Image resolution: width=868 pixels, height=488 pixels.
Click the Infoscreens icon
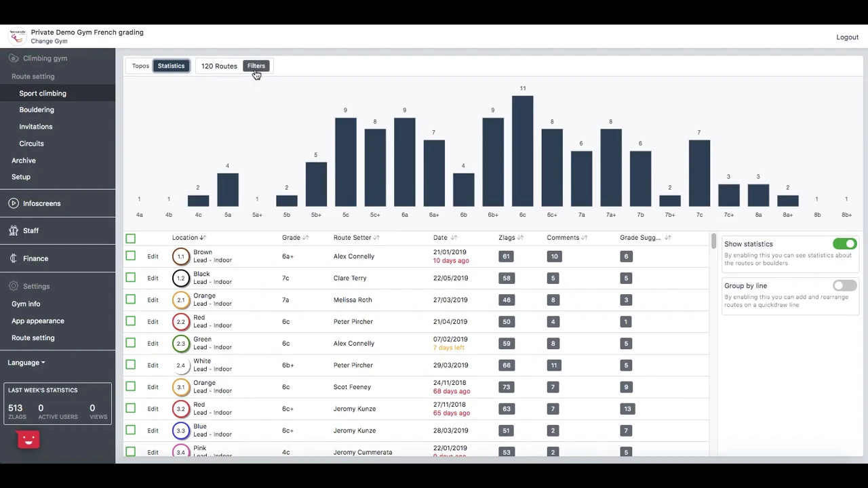(x=14, y=203)
